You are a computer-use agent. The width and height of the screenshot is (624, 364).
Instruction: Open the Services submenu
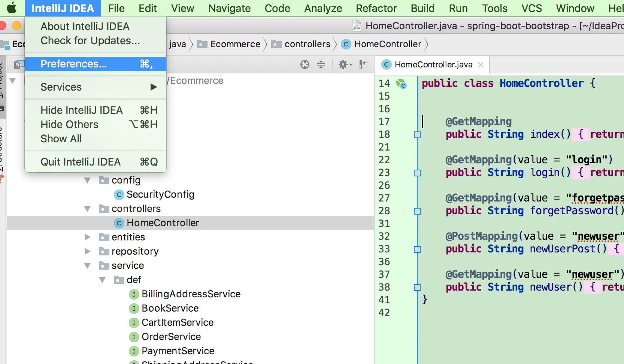96,87
